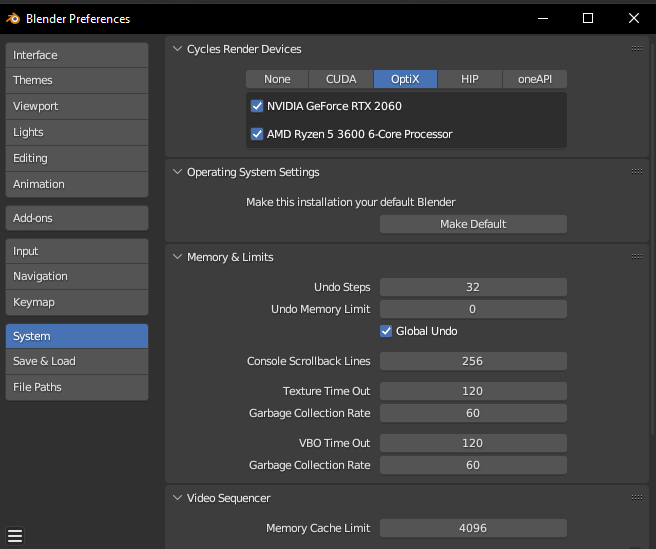Collapse the Memory & Limits section
The image size is (656, 549).
[x=178, y=257]
